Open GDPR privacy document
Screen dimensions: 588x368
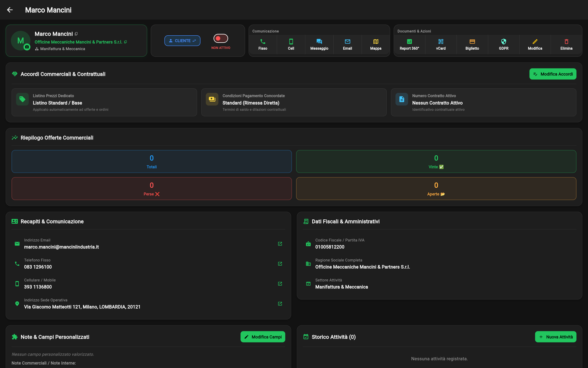pyautogui.click(x=504, y=45)
